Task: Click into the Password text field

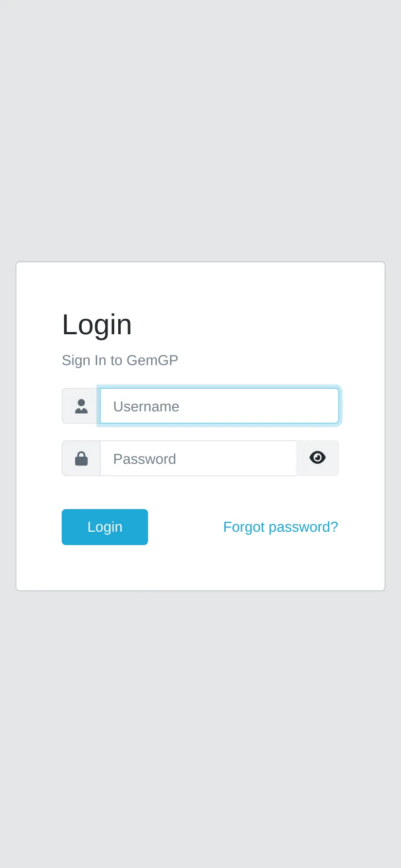Action: pos(198,458)
